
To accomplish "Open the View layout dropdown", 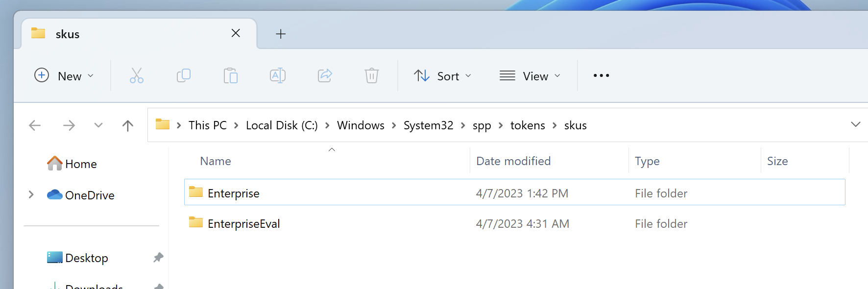I will pos(530,76).
